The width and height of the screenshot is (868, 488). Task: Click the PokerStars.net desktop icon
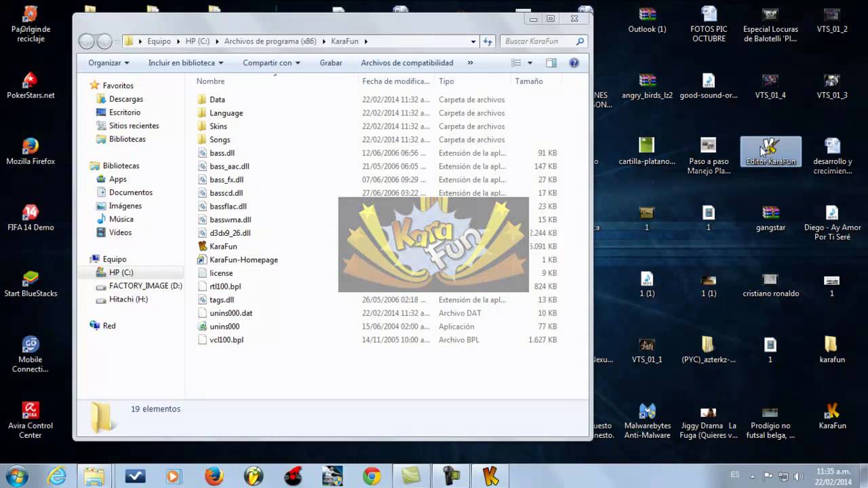pyautogui.click(x=30, y=86)
